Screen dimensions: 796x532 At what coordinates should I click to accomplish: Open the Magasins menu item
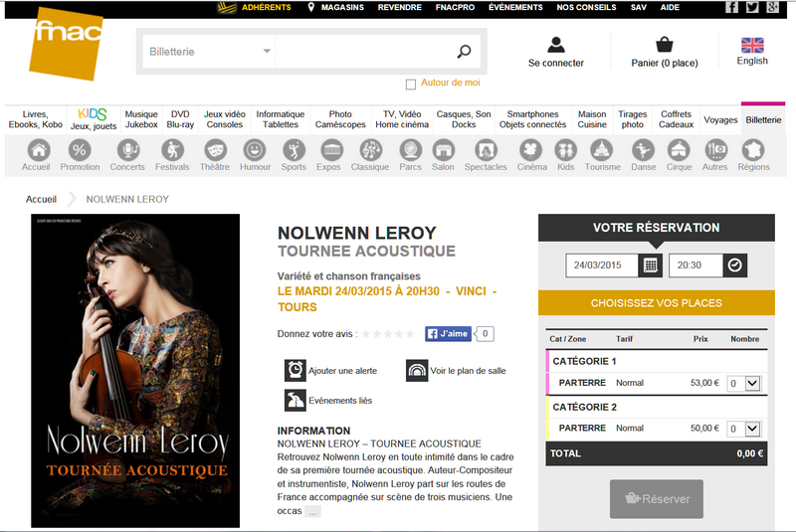tap(342, 7)
